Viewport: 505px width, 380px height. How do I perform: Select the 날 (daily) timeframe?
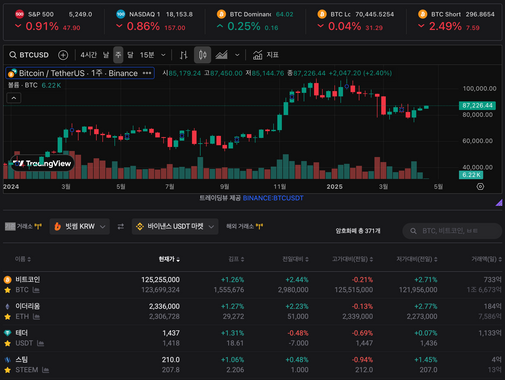pyautogui.click(x=106, y=55)
